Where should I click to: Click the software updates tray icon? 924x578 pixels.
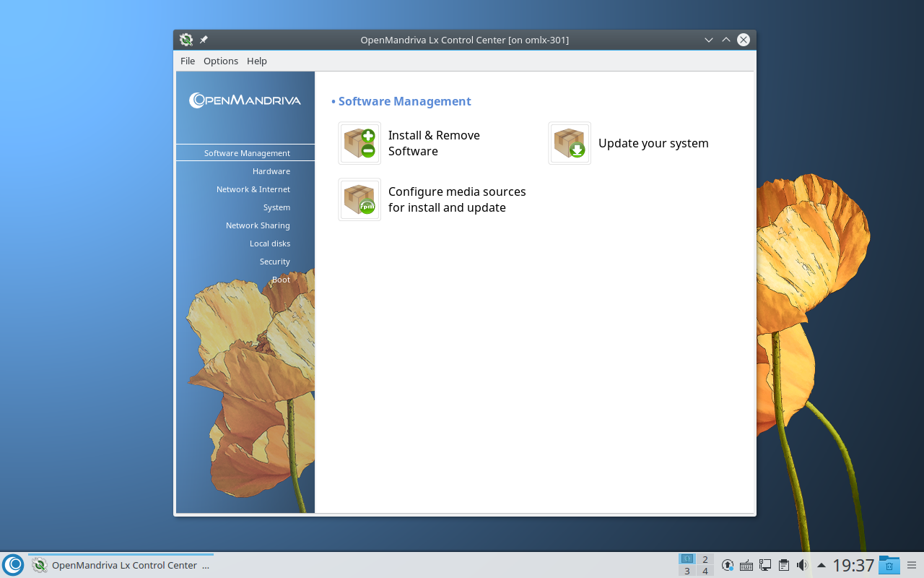point(728,565)
